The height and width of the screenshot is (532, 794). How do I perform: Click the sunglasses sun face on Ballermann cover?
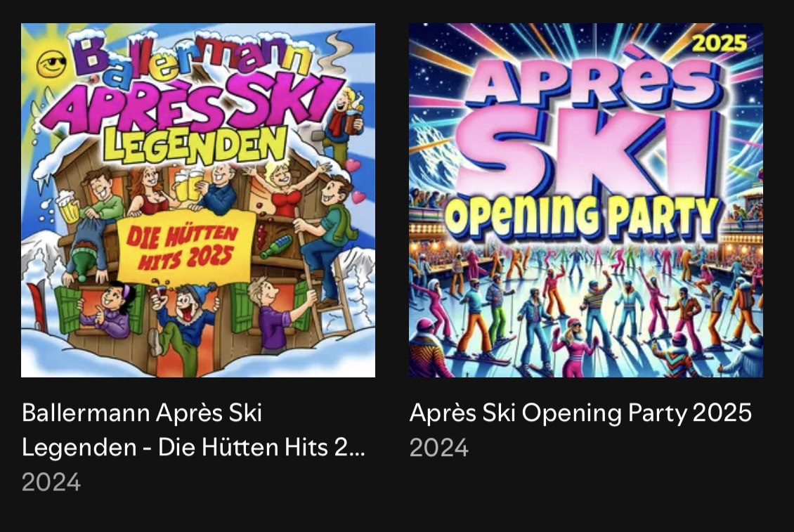(52, 65)
